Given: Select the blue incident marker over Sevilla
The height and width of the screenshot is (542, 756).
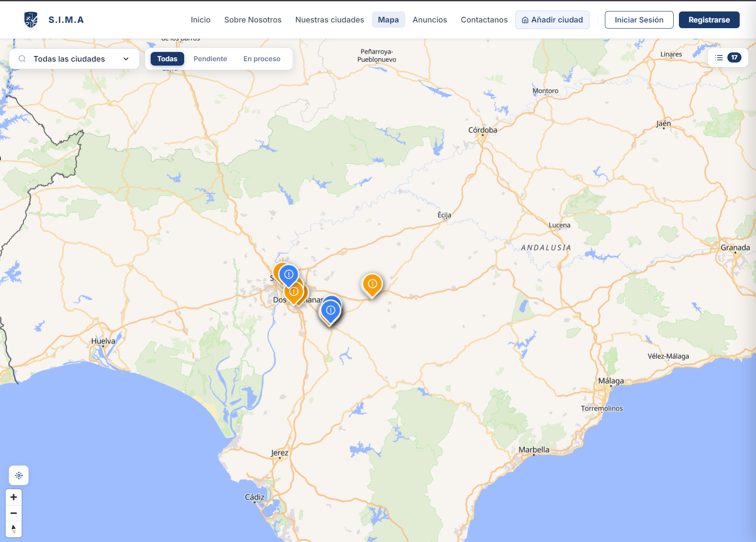Looking at the screenshot, I should [x=289, y=275].
